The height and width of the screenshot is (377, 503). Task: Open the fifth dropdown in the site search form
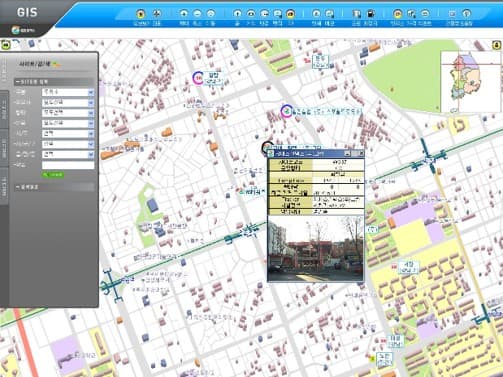[68, 134]
